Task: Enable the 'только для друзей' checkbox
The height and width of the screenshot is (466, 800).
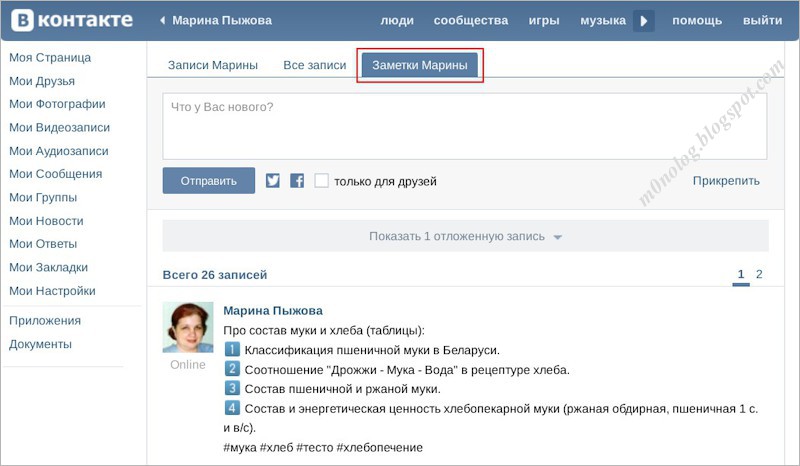Action: tap(321, 181)
